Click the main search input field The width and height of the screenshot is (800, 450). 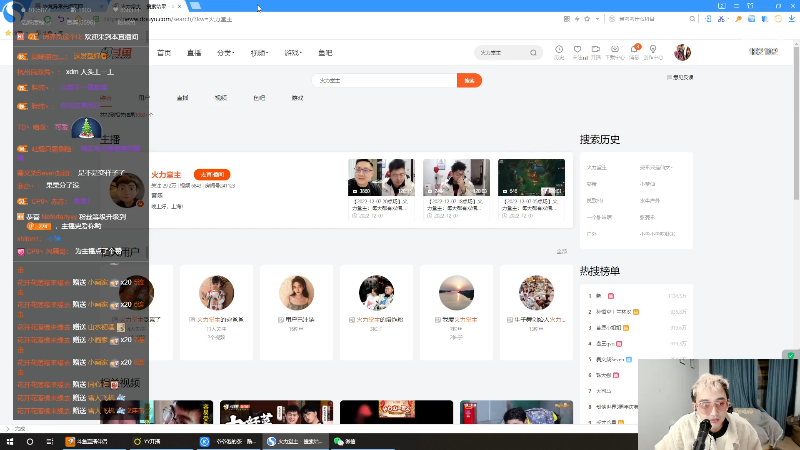[385, 81]
